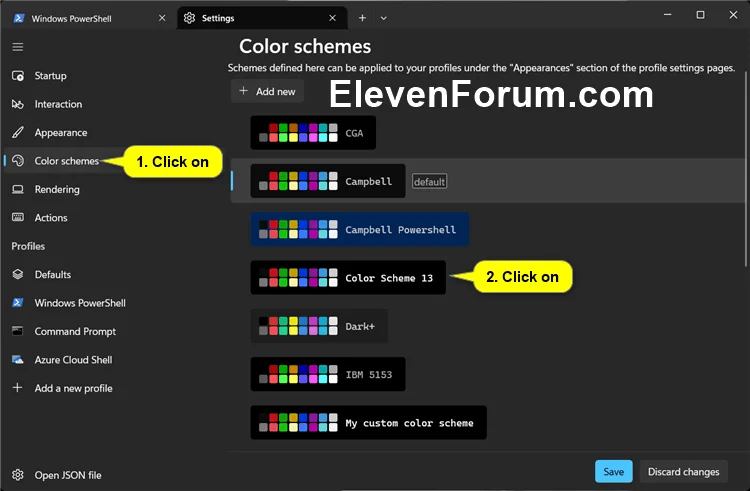The width and height of the screenshot is (750, 491).
Task: Click the Startup icon in the sidebar
Action: [x=18, y=76]
